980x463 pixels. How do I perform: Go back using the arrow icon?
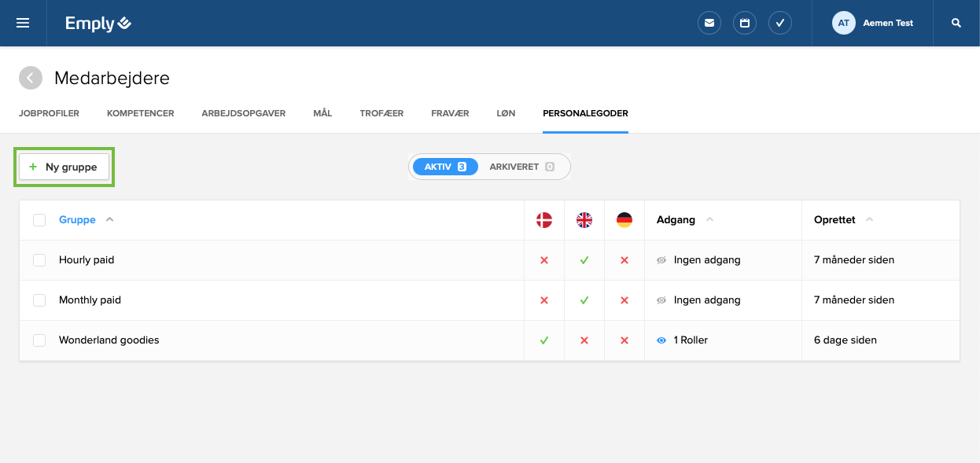tap(31, 78)
